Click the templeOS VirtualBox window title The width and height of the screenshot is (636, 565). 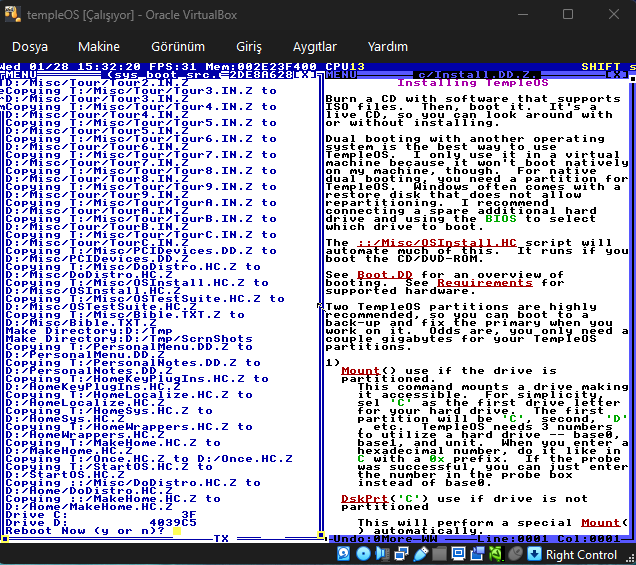132,15
